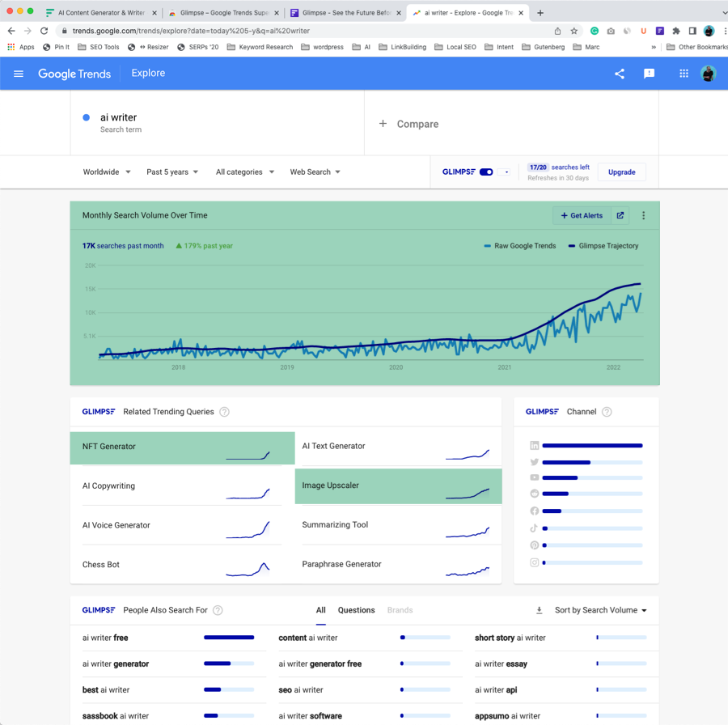Select the TikTok channel icon

tap(535, 528)
